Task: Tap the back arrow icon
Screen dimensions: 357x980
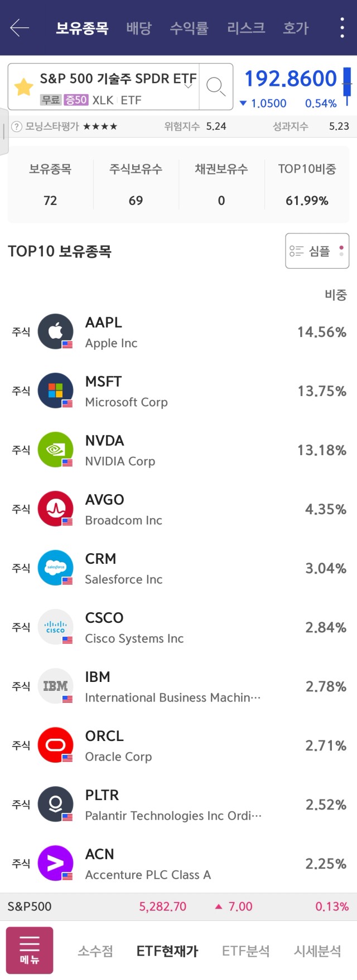Action: coord(20,27)
